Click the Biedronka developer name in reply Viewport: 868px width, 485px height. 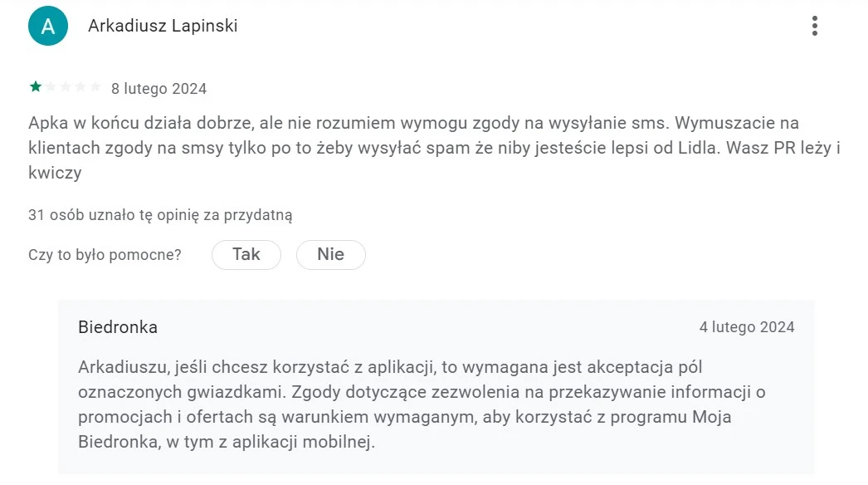(x=118, y=327)
